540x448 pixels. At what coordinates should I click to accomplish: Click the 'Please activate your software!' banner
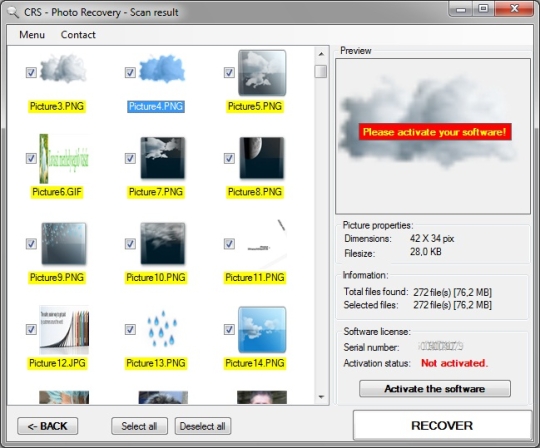tap(435, 132)
